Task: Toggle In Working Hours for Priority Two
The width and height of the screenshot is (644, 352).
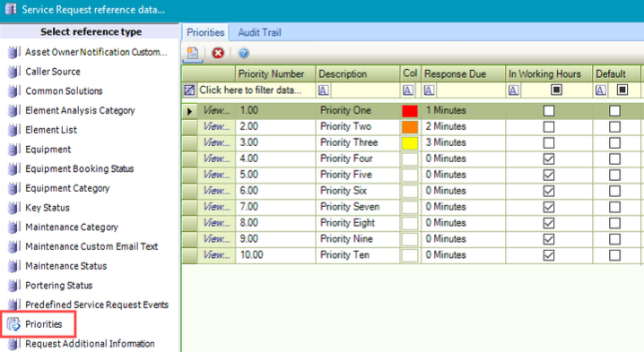Action: click(x=549, y=127)
